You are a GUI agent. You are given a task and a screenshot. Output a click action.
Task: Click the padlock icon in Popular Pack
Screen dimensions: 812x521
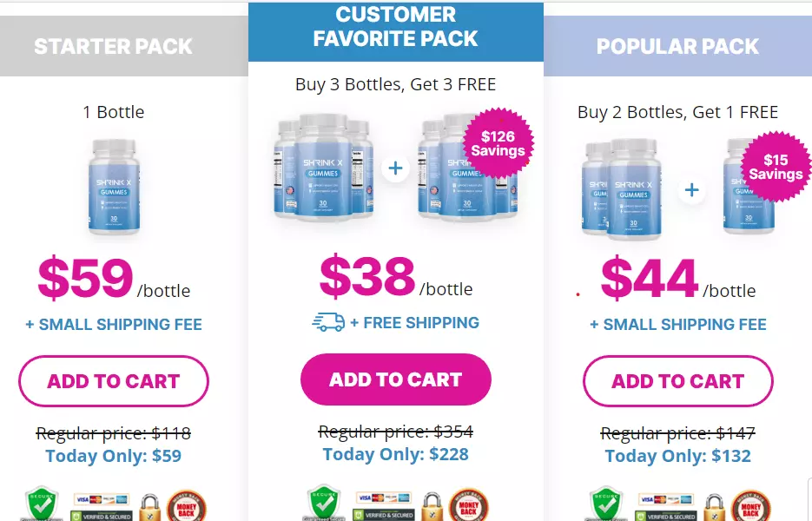[x=714, y=507]
